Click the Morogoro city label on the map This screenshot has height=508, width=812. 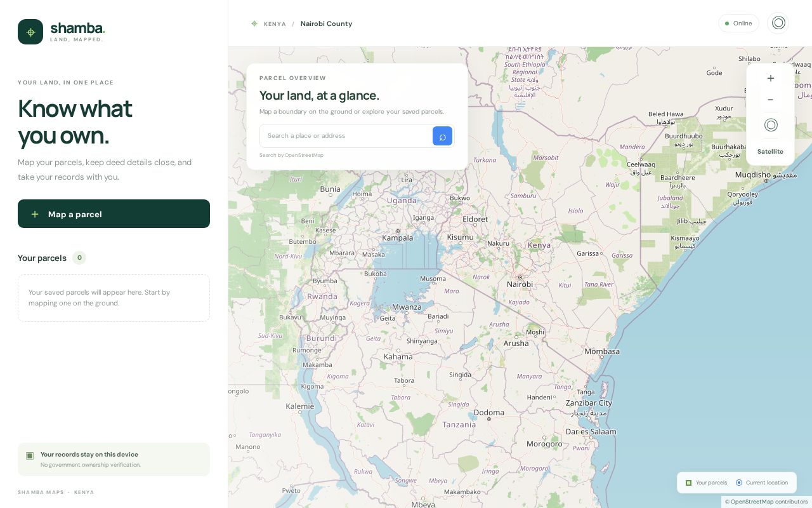(544, 444)
